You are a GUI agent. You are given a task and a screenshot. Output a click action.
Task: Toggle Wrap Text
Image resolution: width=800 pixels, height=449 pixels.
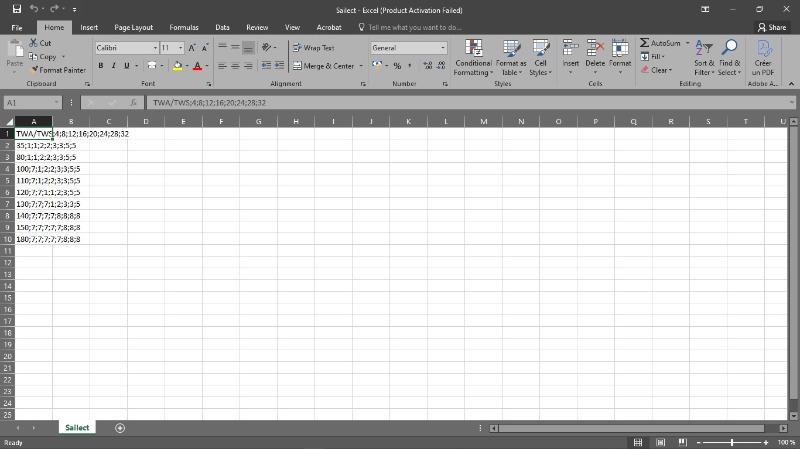coord(313,48)
